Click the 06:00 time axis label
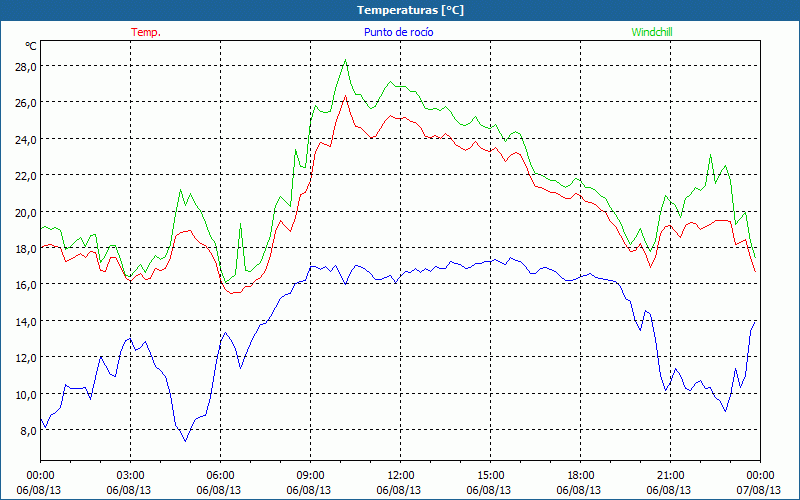Image resolution: width=800 pixels, height=500 pixels. click(x=220, y=476)
